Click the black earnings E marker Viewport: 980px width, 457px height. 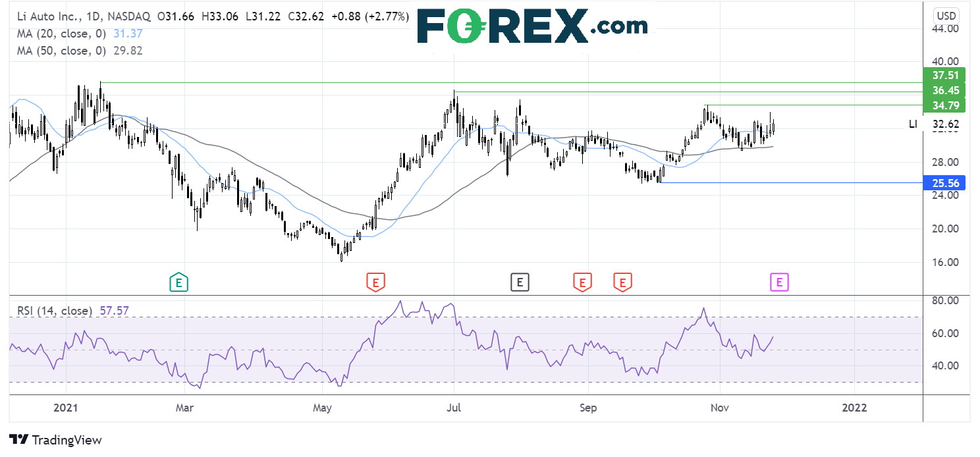point(520,282)
